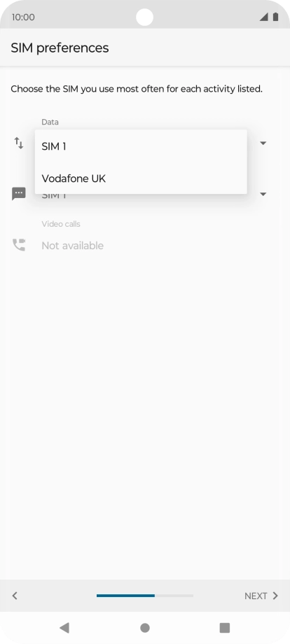Expand the SMS SIM dropdown arrow
290x644 pixels.
[263, 194]
